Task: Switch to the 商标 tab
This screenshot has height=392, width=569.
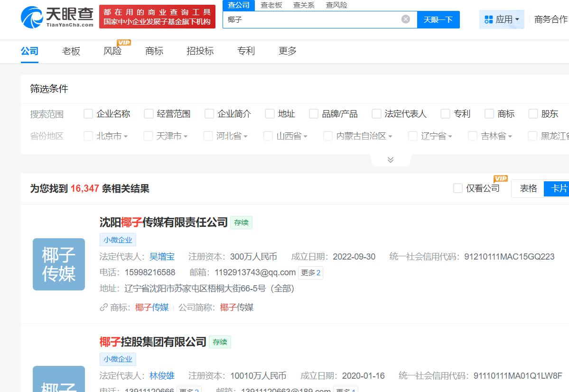Action: [154, 51]
